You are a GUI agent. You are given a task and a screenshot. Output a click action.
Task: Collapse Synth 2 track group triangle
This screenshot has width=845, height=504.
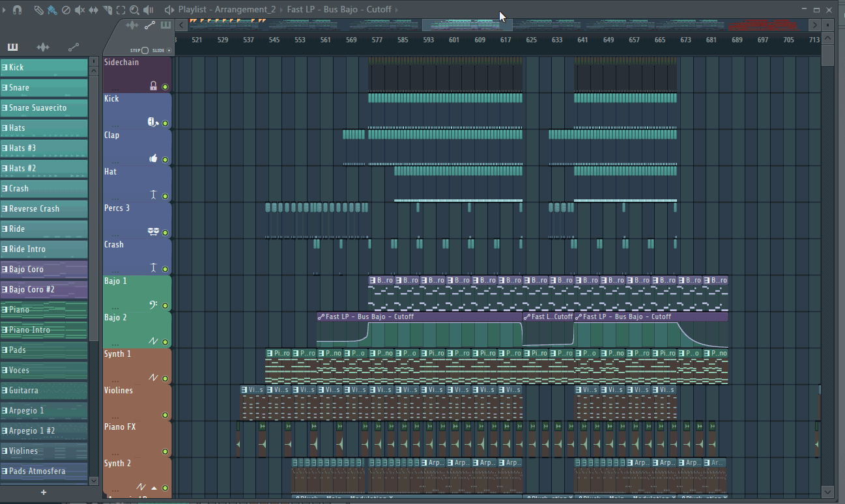click(154, 488)
